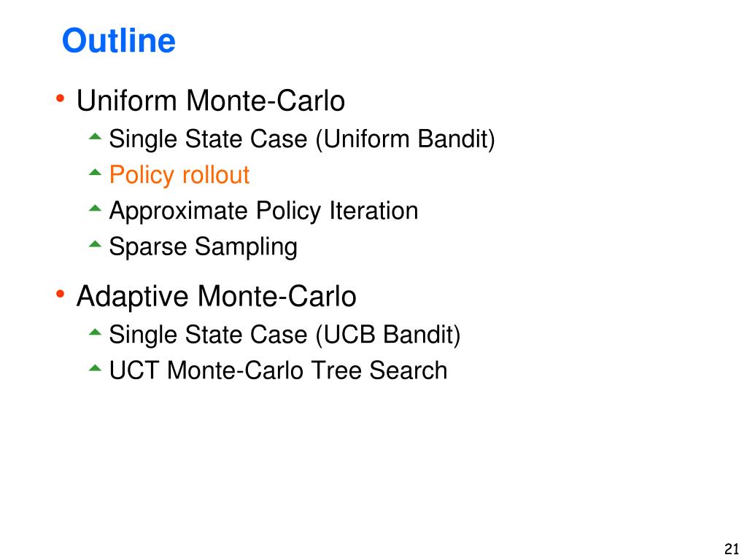Image resolution: width=747 pixels, height=560 pixels.
Task: Click the word Search in the UCT line
Action: point(409,370)
